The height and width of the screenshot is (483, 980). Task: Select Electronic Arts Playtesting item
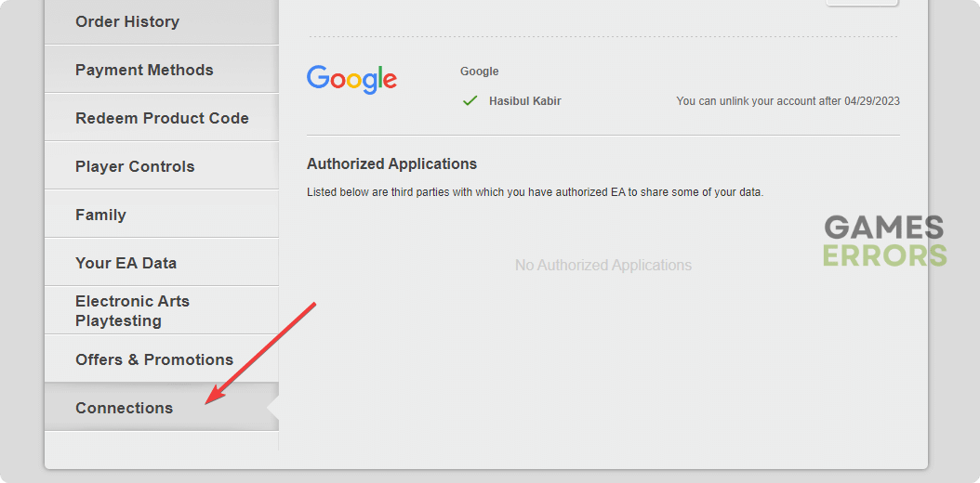pos(161,310)
